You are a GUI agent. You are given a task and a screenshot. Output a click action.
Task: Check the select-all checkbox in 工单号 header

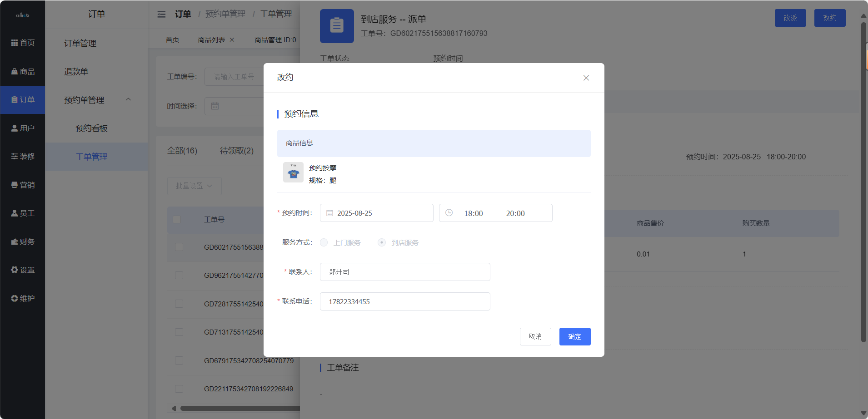click(x=177, y=219)
